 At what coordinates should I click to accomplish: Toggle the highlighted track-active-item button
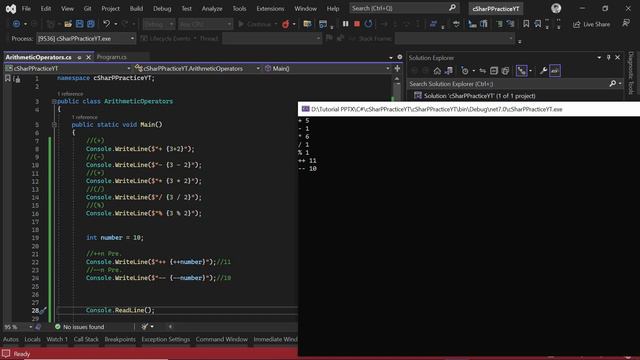coord(522,71)
